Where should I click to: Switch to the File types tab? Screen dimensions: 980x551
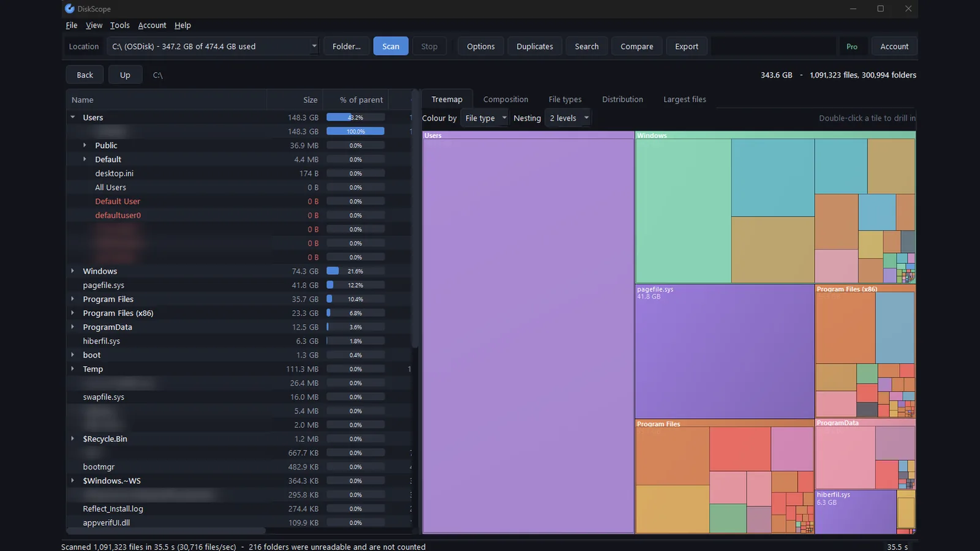[x=565, y=99]
